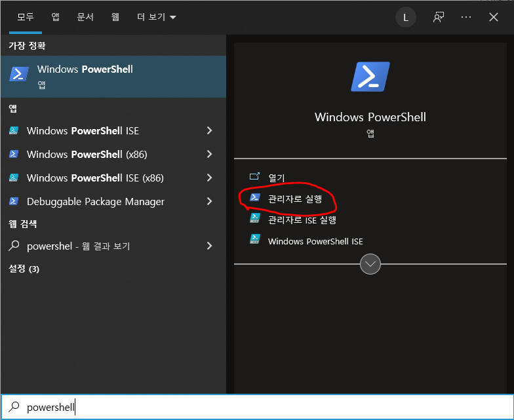Expand more actions with the down chevron

tap(370, 264)
